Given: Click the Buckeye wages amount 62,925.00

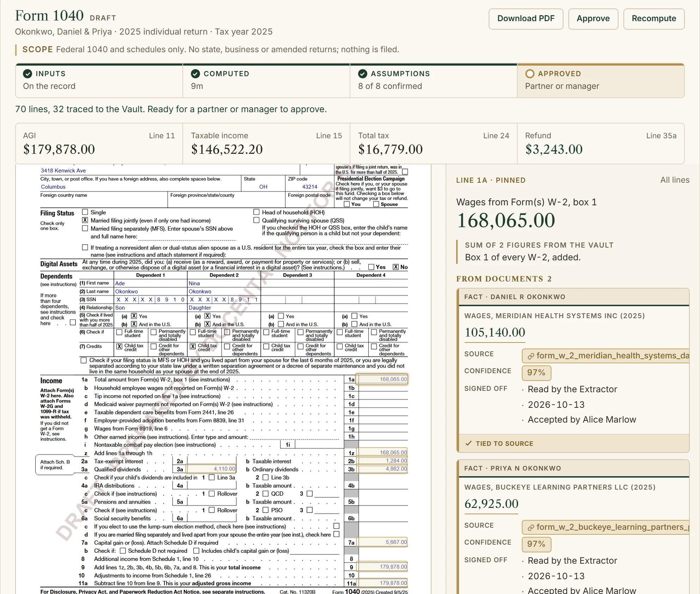Looking at the screenshot, I should tap(491, 504).
